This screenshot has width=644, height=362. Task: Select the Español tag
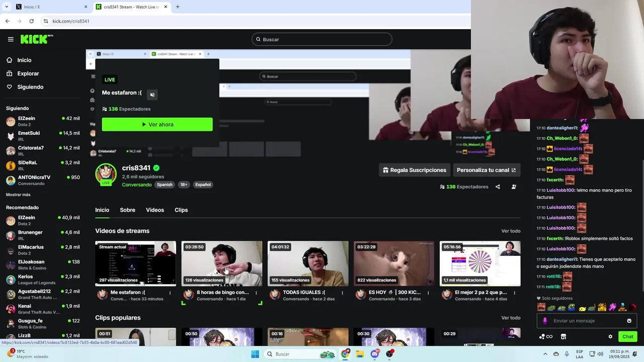click(x=203, y=185)
